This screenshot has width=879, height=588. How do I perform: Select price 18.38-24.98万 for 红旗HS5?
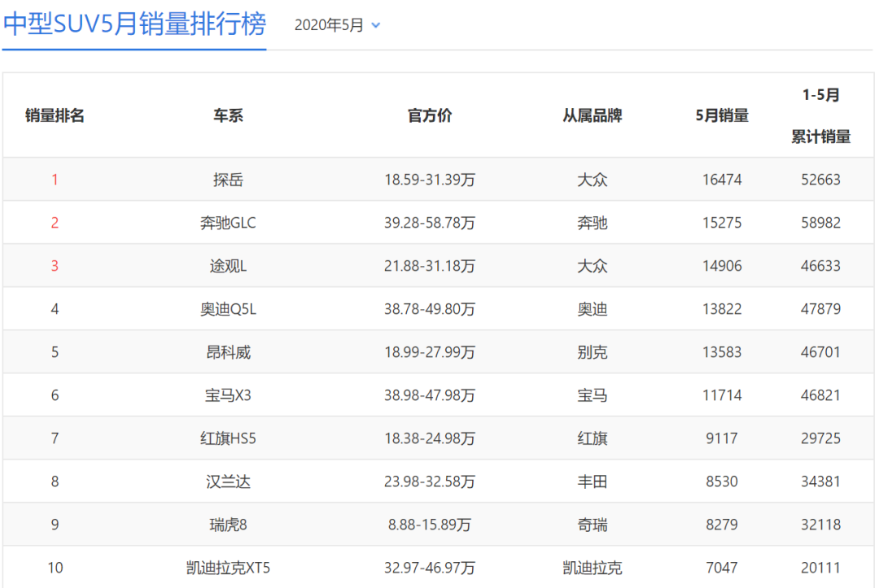430,438
